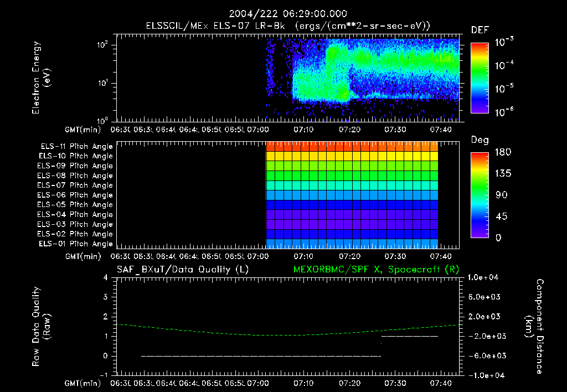Click the 07:20 time tick under pitch angle panel
The height and width of the screenshot is (392, 567).
pos(349,256)
